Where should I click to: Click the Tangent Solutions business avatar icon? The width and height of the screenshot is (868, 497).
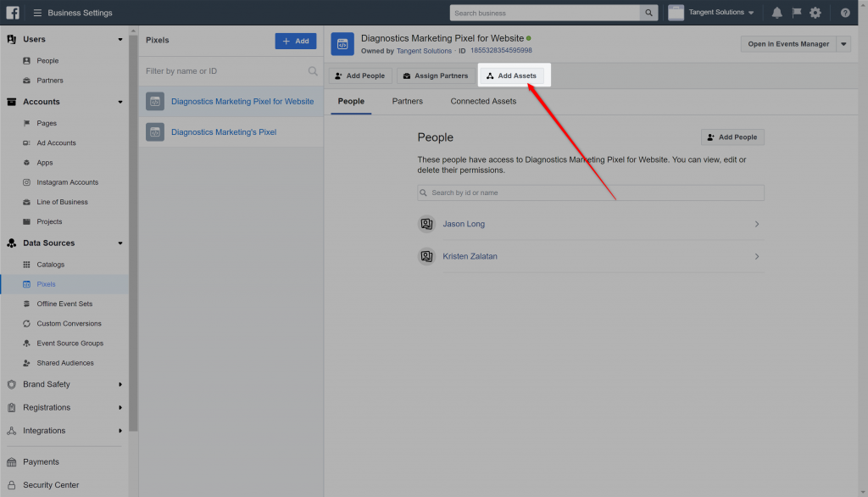(x=676, y=12)
